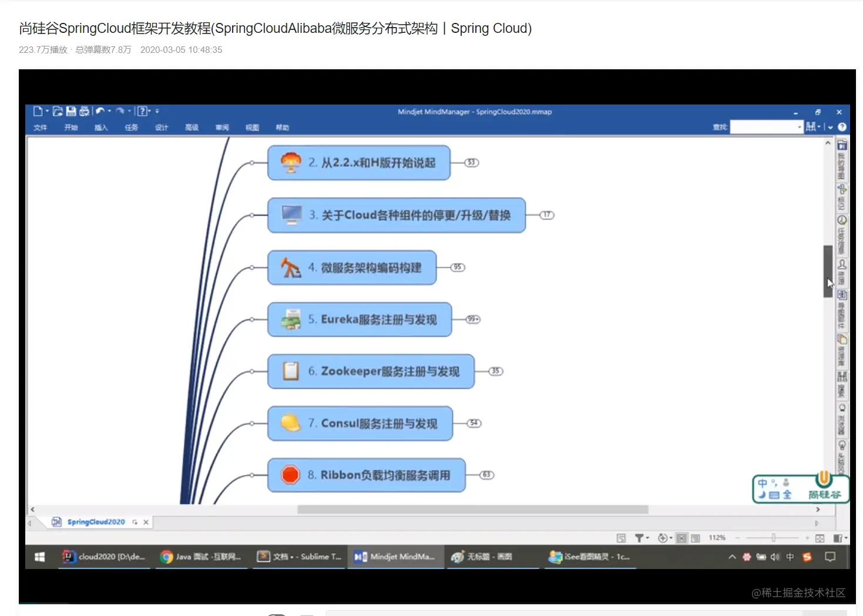Open the 插入 ribbon tab

[101, 127]
